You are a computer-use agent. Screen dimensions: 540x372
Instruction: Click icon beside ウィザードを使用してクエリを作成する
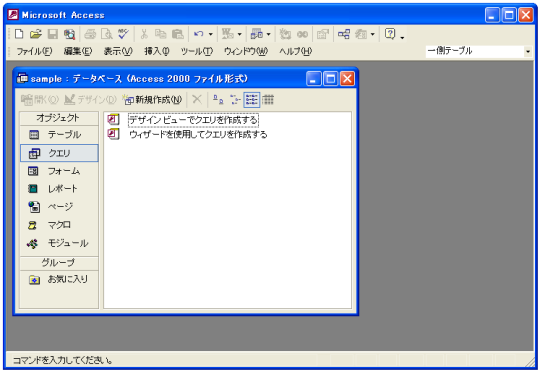point(113,134)
